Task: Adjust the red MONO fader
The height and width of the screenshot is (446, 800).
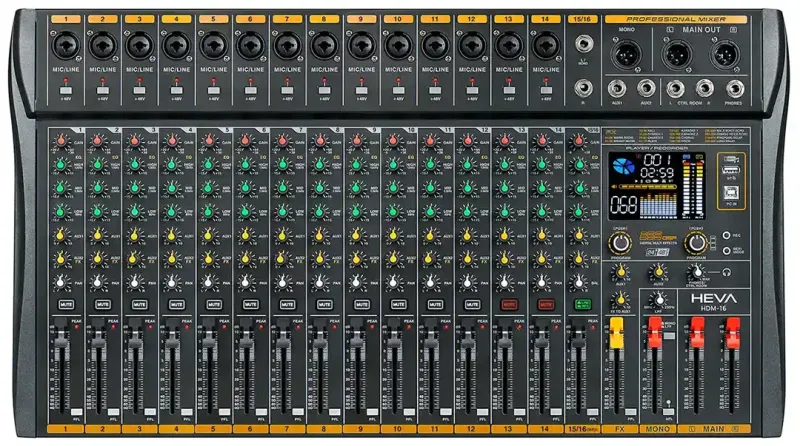Action: [x=655, y=332]
